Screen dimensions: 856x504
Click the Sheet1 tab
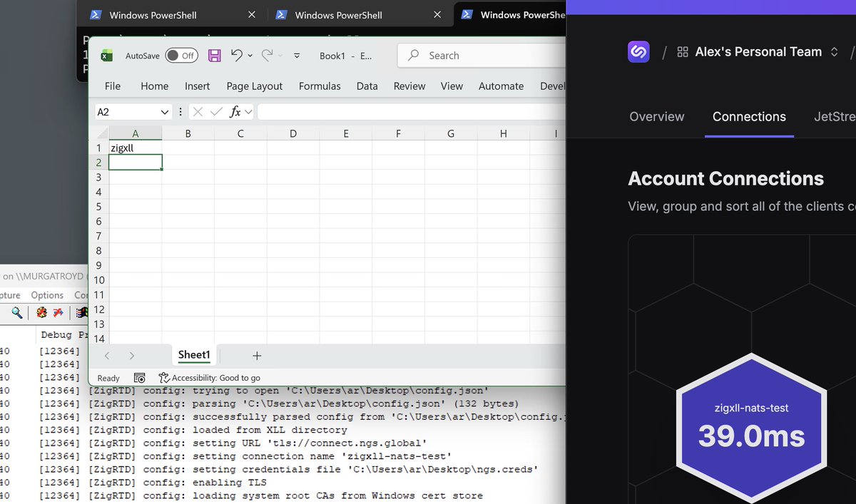click(x=194, y=355)
